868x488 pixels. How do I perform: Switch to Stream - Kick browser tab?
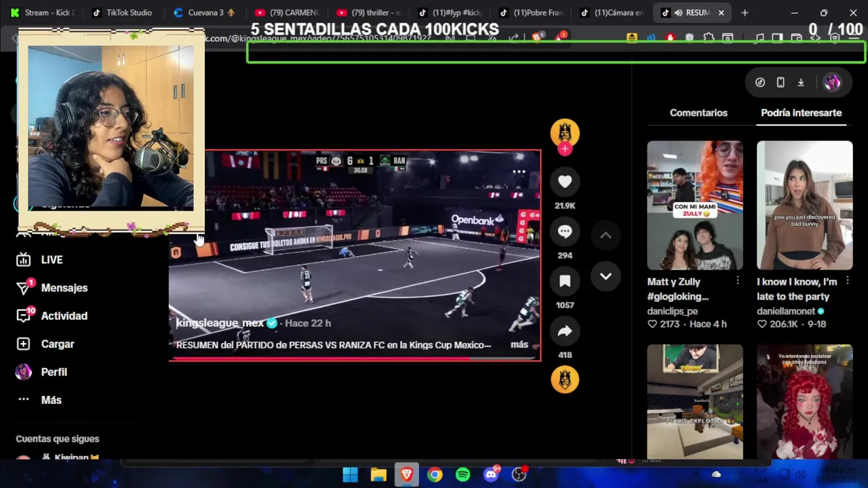(x=44, y=12)
